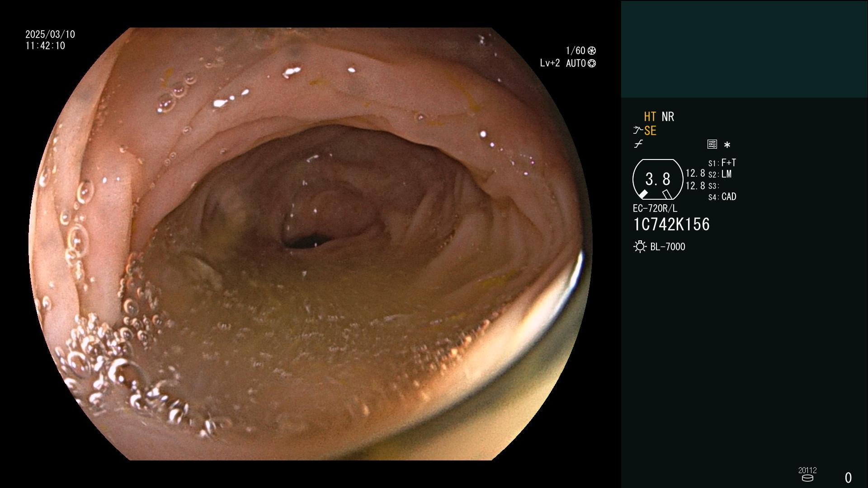This screenshot has height=488, width=868.
Task: Click the S1: F+T switch assignment
Action: (x=722, y=163)
